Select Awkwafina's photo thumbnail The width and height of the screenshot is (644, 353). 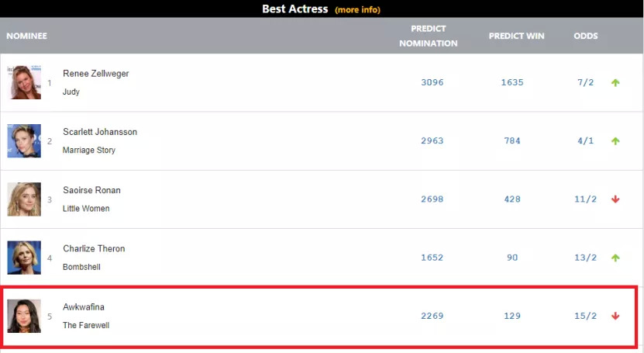(x=24, y=316)
